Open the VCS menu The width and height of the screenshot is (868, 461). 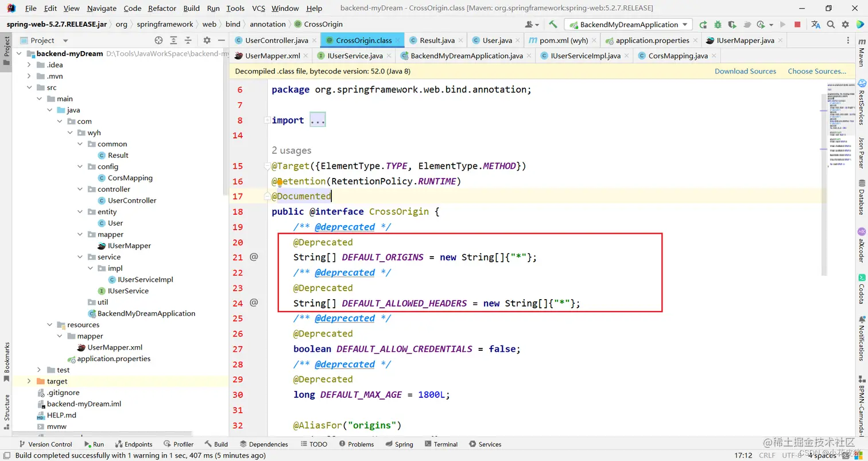pyautogui.click(x=258, y=8)
